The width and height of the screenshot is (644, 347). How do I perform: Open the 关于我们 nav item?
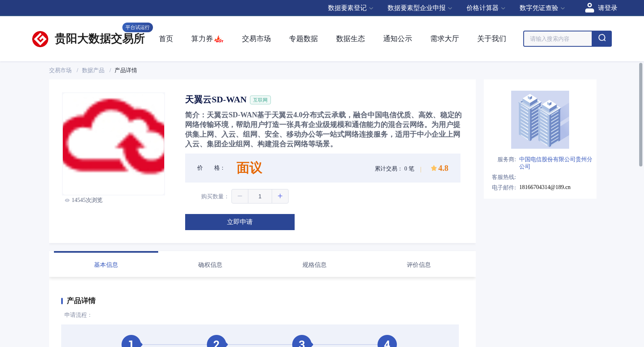click(492, 39)
